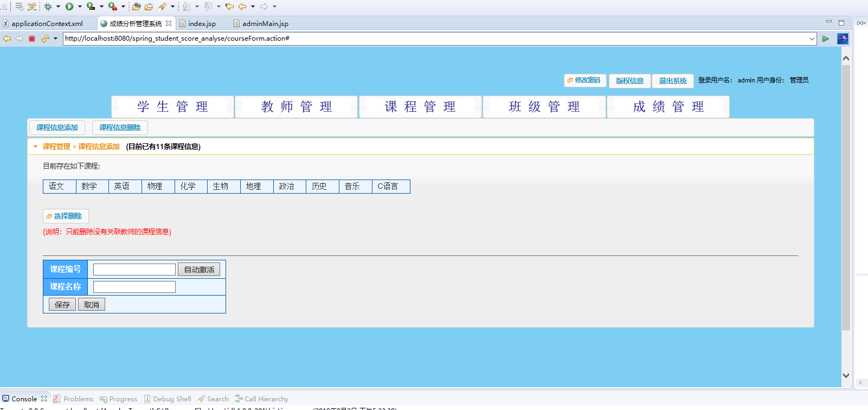Click the 修改密码 button
The height and width of the screenshot is (410, 868).
[x=585, y=80]
